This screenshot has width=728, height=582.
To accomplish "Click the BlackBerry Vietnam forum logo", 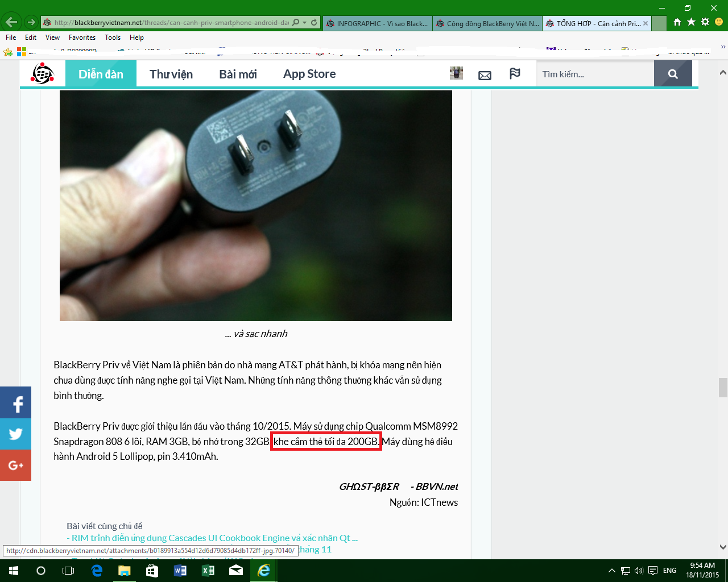I will (x=42, y=74).
